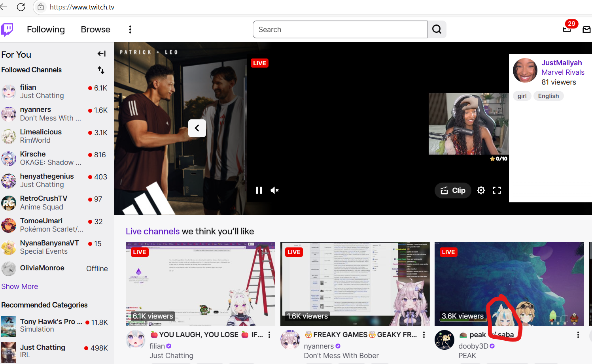The height and width of the screenshot is (364, 592).
Task: Click previous arrow on featured carousel
Action: [x=197, y=128]
